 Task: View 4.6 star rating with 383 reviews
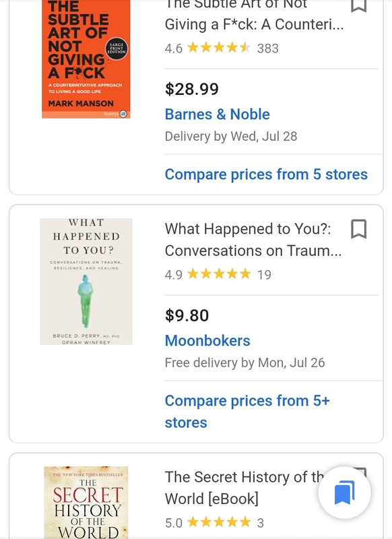tap(222, 48)
